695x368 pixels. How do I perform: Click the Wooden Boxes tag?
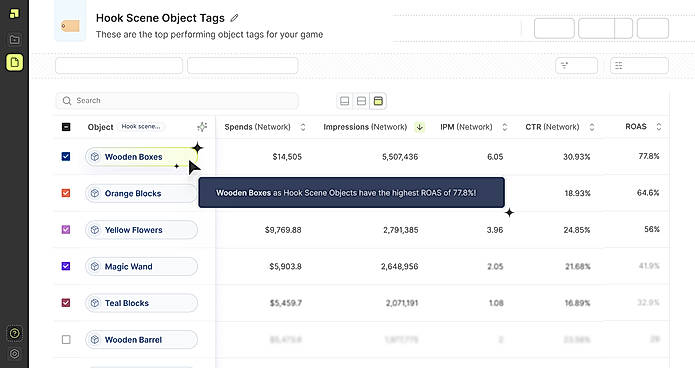pyautogui.click(x=141, y=157)
